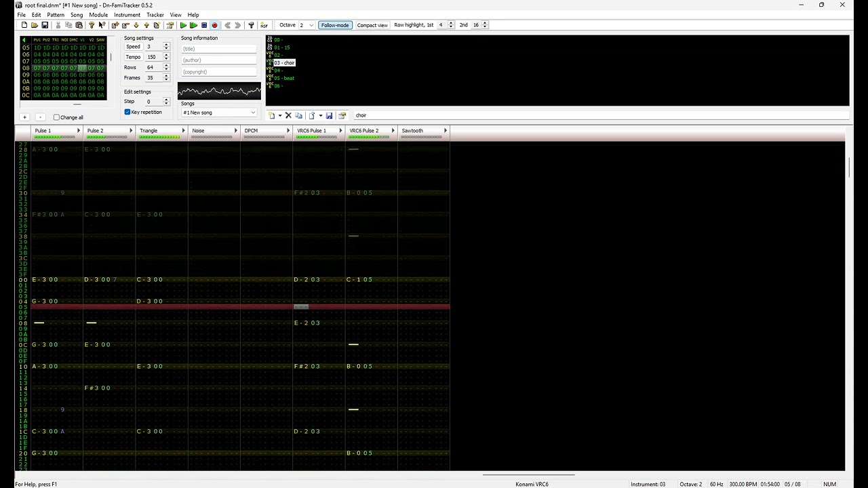Viewport: 868px width, 488px height.
Task: Expand the Triangle channel header arrow
Action: 183,131
